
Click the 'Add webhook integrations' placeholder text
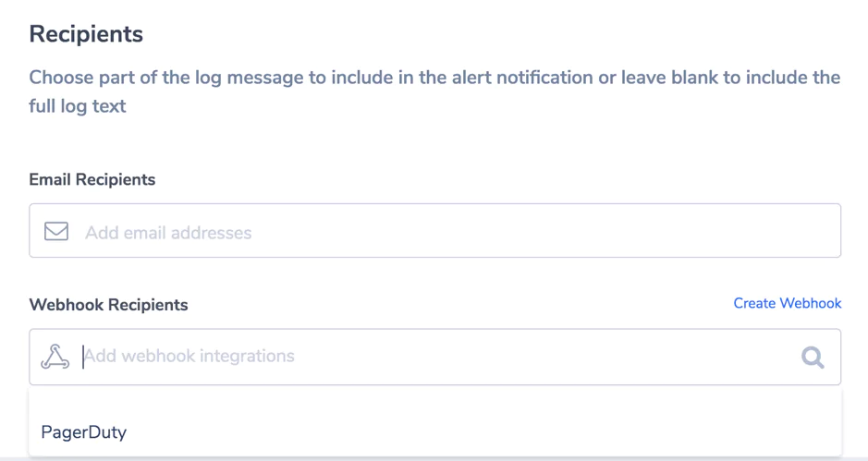pyautogui.click(x=189, y=356)
